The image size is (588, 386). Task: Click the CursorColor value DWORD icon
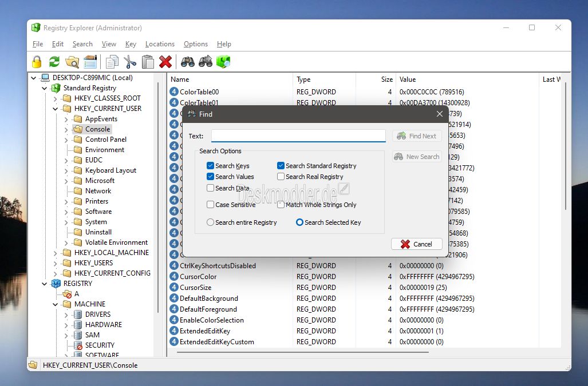click(x=174, y=276)
